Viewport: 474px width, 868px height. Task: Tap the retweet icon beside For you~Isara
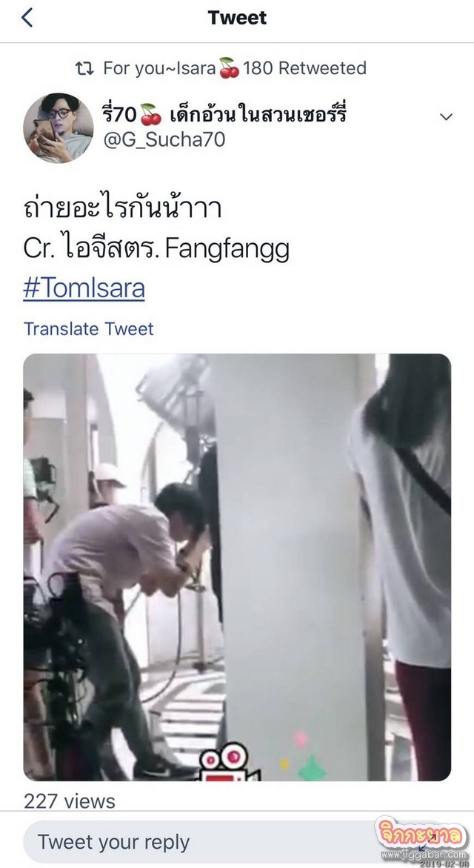(x=84, y=68)
